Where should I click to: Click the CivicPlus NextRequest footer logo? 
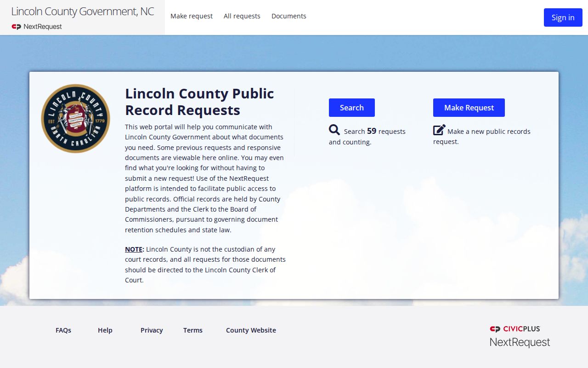point(520,336)
